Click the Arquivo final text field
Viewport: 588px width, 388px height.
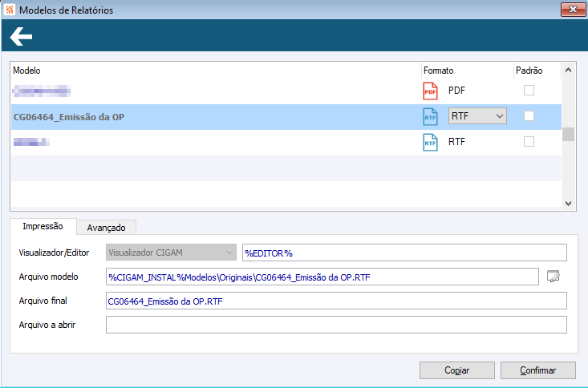click(x=336, y=301)
